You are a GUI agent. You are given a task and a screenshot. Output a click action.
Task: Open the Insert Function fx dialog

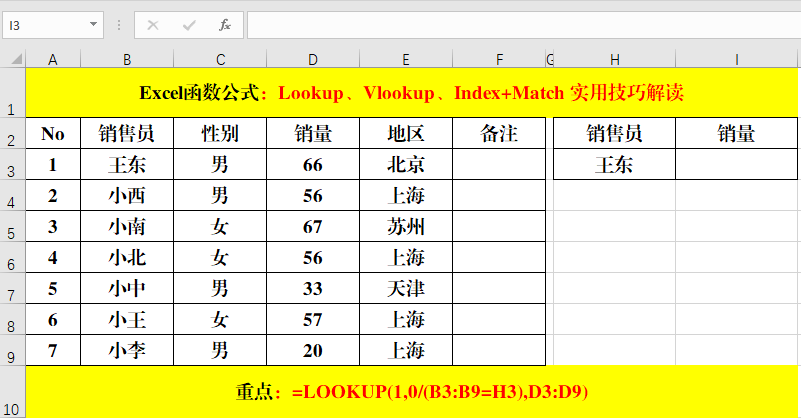(225, 25)
